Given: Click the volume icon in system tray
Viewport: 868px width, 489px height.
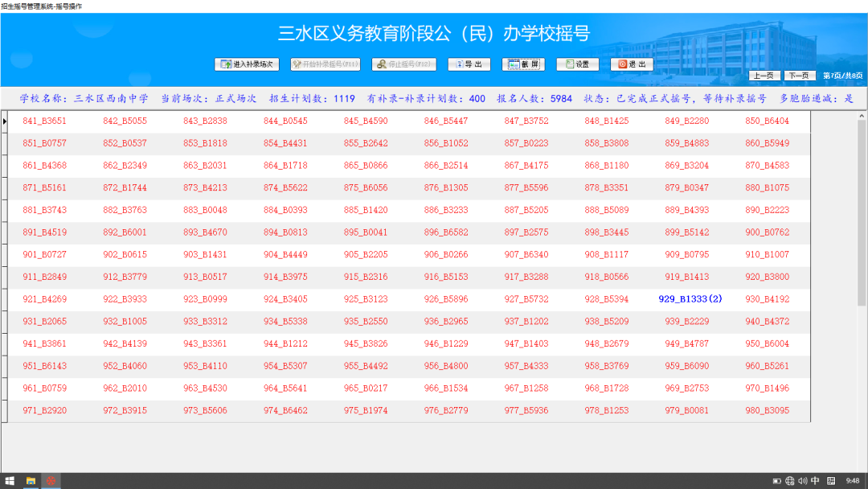Looking at the screenshot, I should click(803, 481).
